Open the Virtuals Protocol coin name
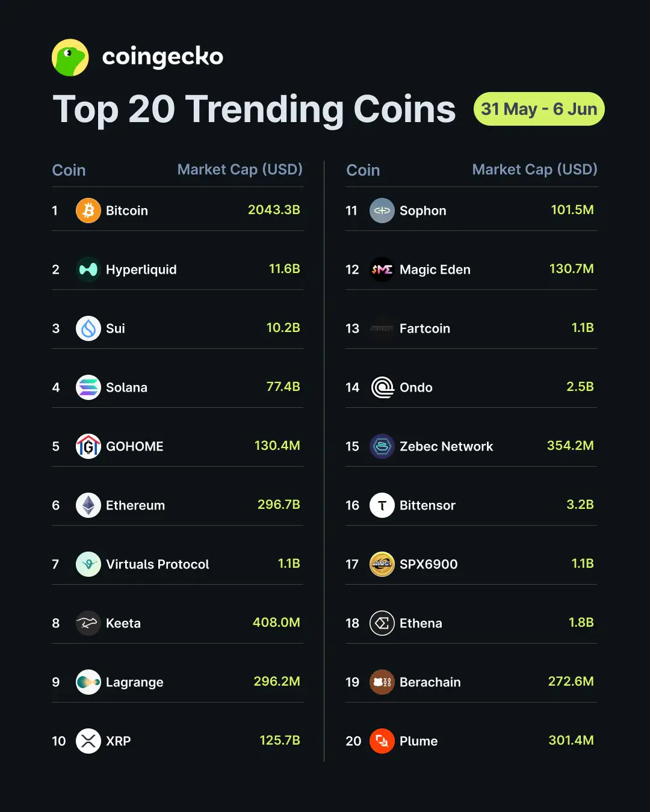Viewport: 650px width, 812px height. point(158,564)
